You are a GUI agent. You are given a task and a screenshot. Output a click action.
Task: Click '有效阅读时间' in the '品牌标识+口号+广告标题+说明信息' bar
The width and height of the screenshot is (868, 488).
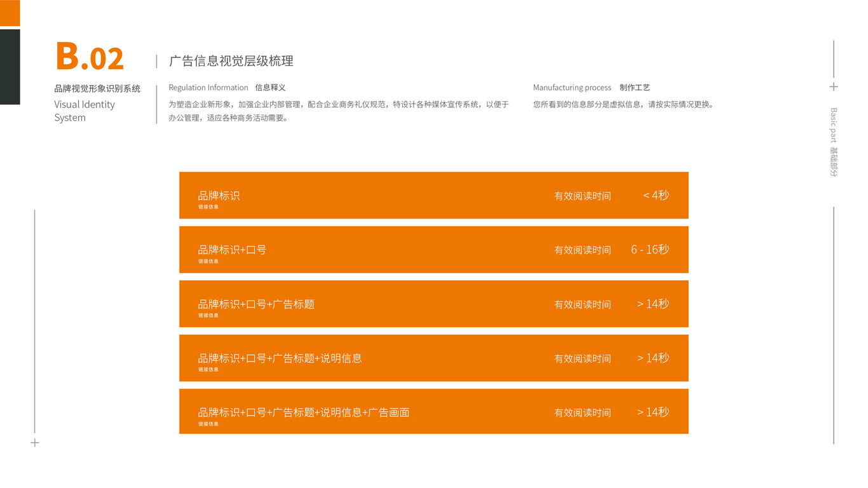coord(583,359)
